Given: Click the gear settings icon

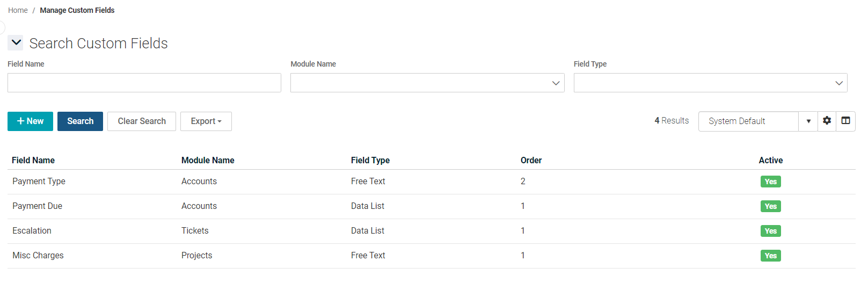Looking at the screenshot, I should (x=827, y=121).
